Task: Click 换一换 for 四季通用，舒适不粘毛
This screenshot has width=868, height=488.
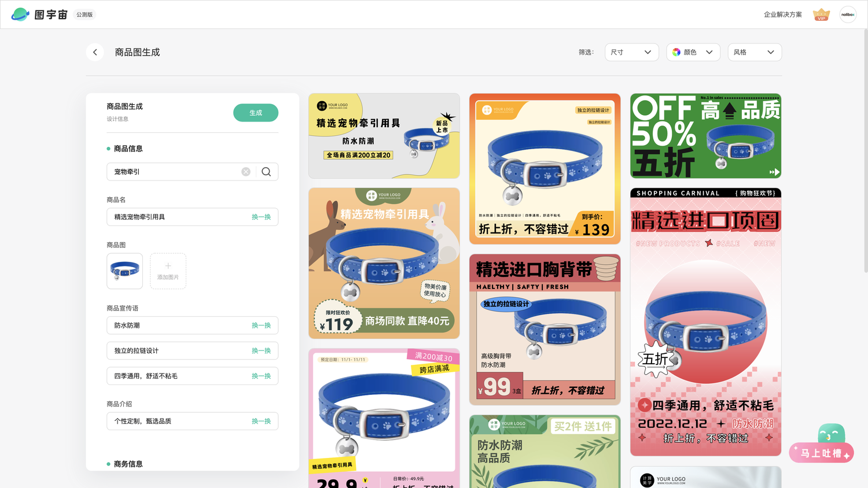Action: click(x=261, y=376)
